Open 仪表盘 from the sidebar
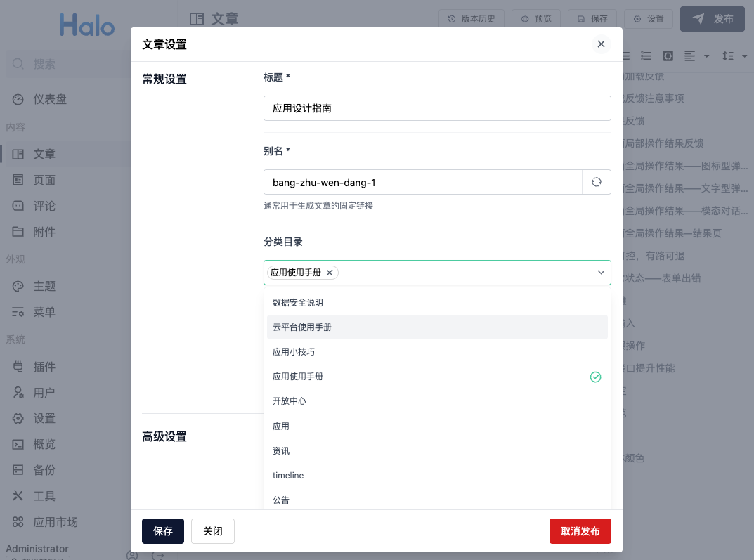 coord(49,99)
